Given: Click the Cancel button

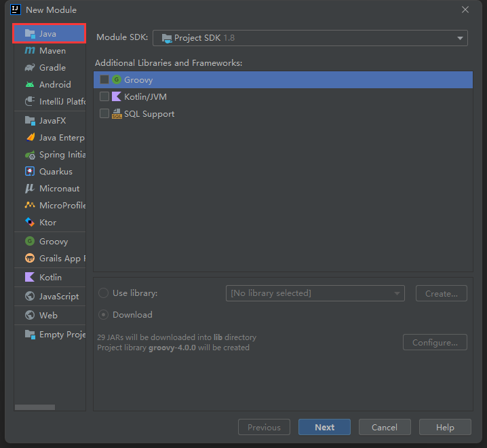Looking at the screenshot, I should tap(385, 427).
